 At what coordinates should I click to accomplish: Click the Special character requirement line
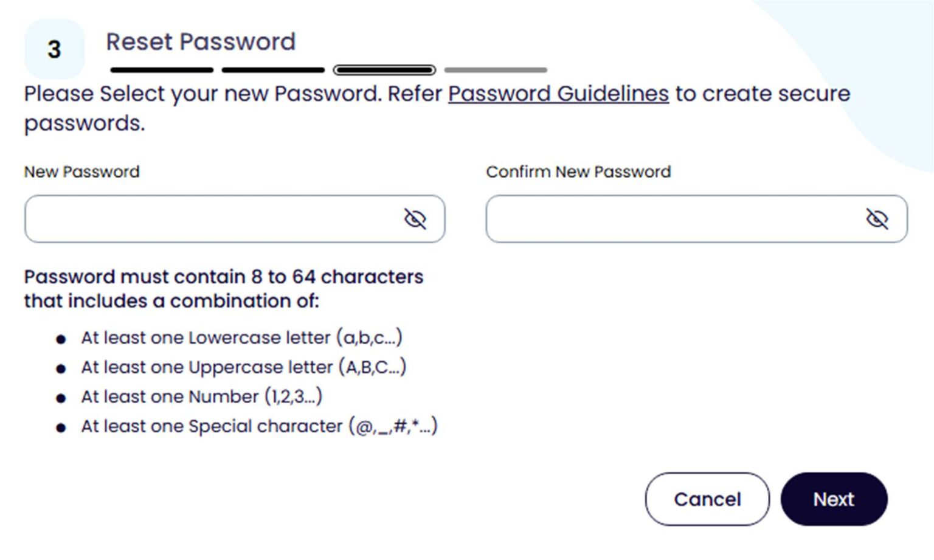pyautogui.click(x=259, y=426)
